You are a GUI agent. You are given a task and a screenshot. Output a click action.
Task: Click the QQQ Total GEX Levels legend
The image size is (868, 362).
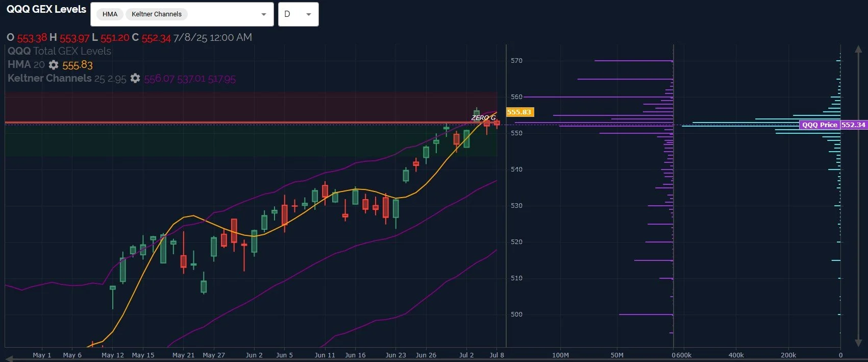coord(59,51)
